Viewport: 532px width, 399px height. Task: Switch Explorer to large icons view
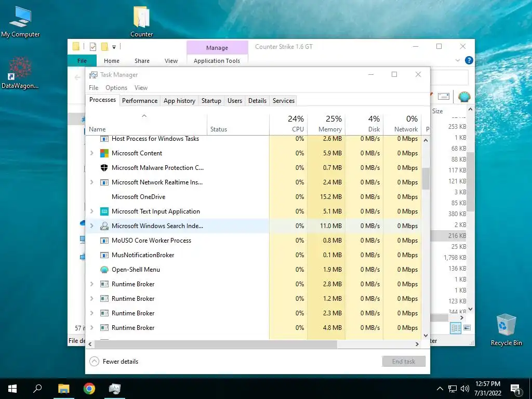click(467, 328)
